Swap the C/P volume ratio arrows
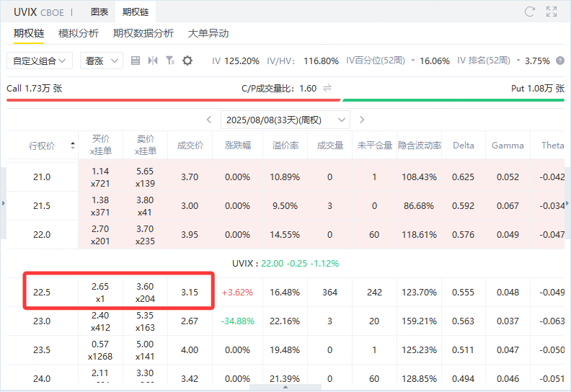Image resolution: width=571 pixels, height=392 pixels. (x=327, y=88)
